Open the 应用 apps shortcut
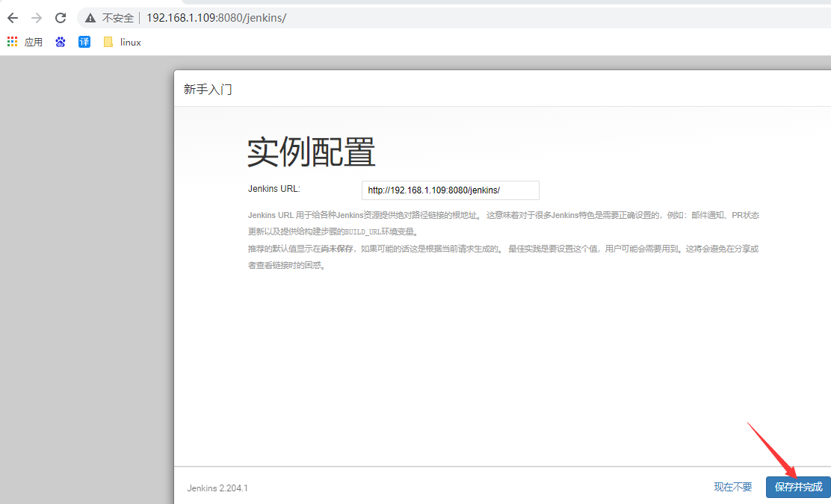 [25, 42]
